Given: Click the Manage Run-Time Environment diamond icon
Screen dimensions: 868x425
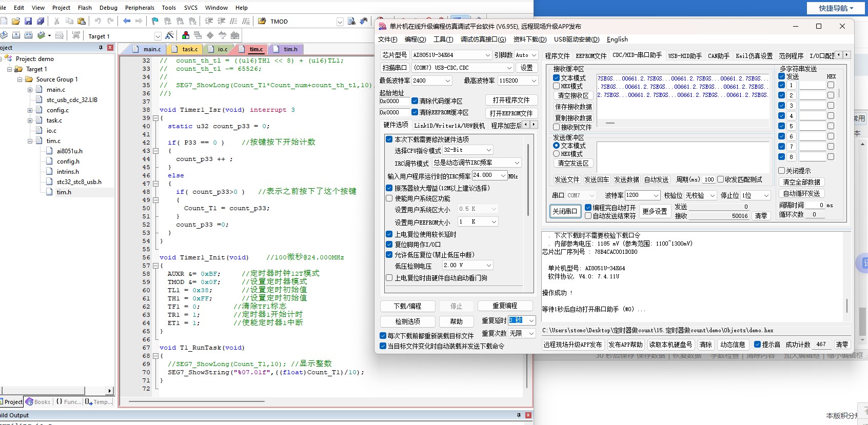Looking at the screenshot, I should [210, 35].
